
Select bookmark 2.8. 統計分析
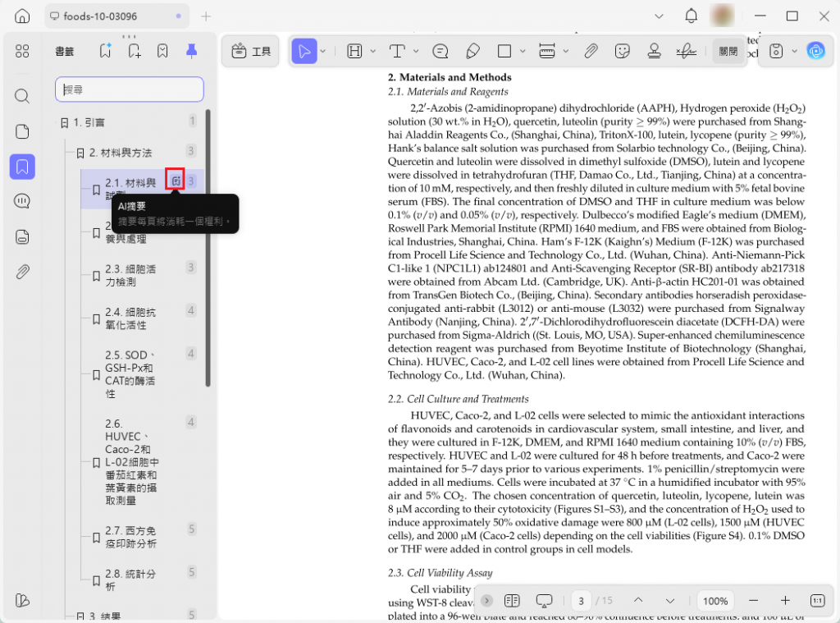pyautogui.click(x=142, y=580)
